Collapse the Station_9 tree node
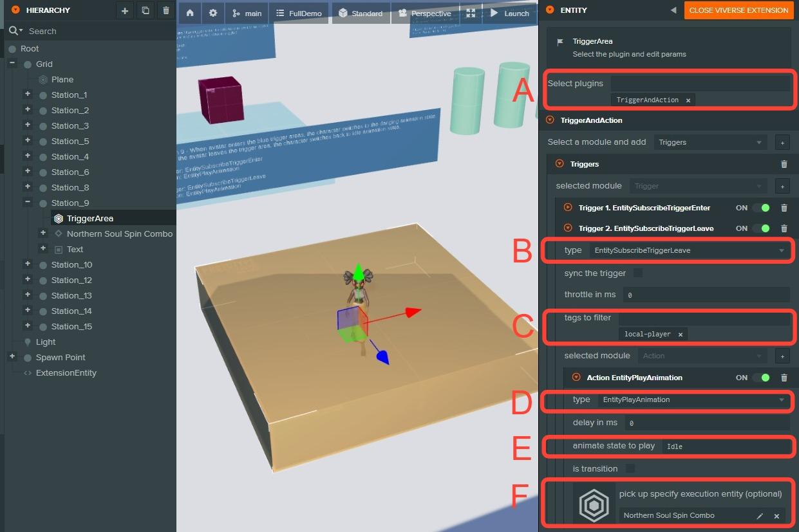 (x=28, y=203)
